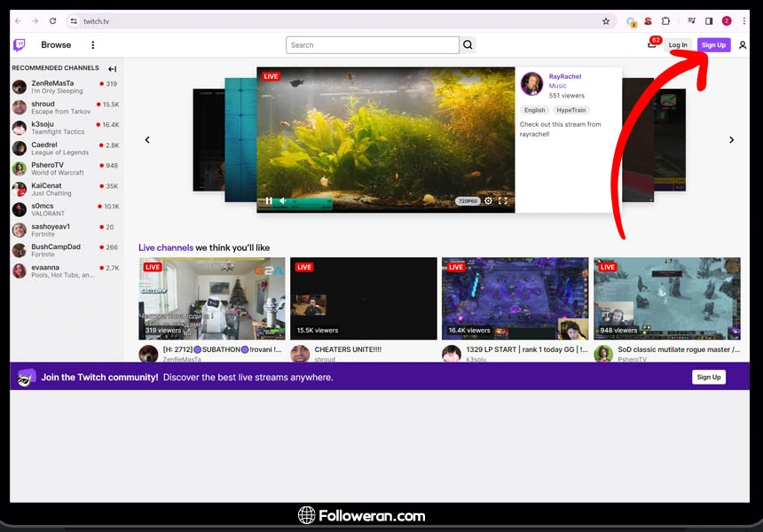Image resolution: width=763 pixels, height=532 pixels.
Task: Open the notifications inbox with 62 badge
Action: pyautogui.click(x=652, y=45)
